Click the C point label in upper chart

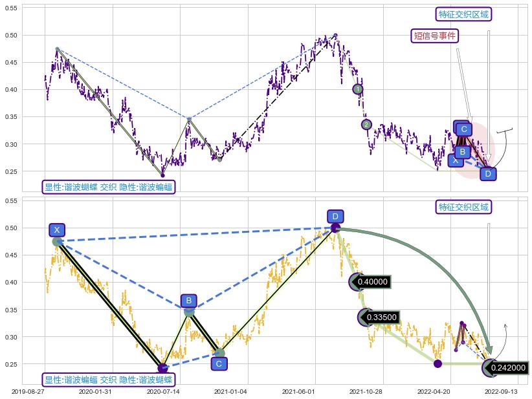tap(464, 129)
